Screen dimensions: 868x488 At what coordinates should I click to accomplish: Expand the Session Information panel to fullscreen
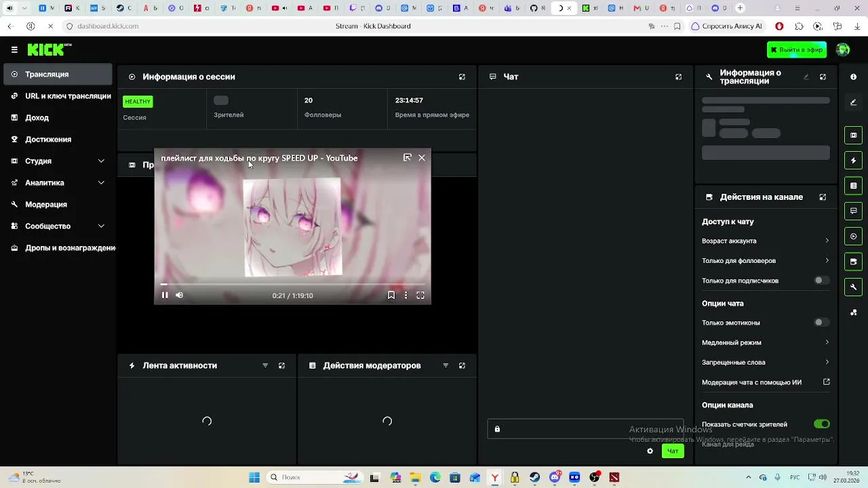pyautogui.click(x=462, y=77)
